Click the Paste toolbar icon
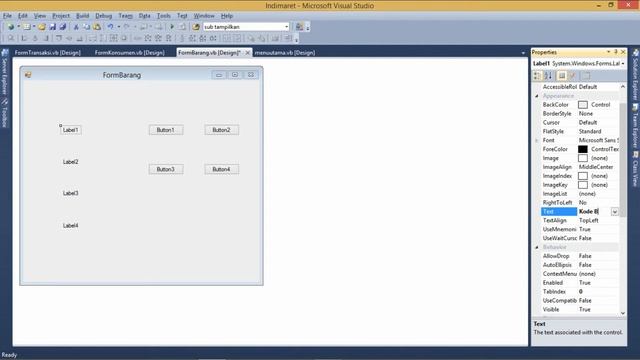Screen dimensions: 640x360 (97, 27)
